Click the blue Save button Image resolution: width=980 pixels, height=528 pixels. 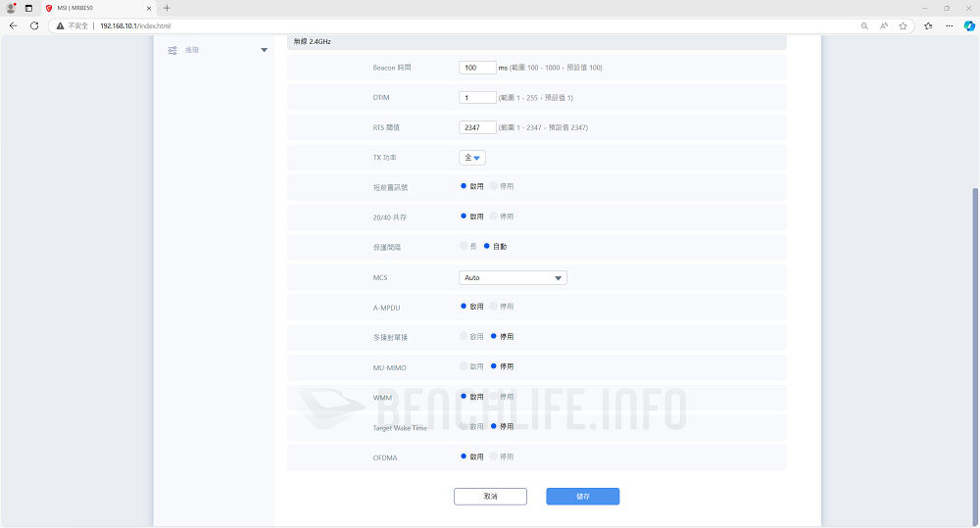click(x=582, y=496)
